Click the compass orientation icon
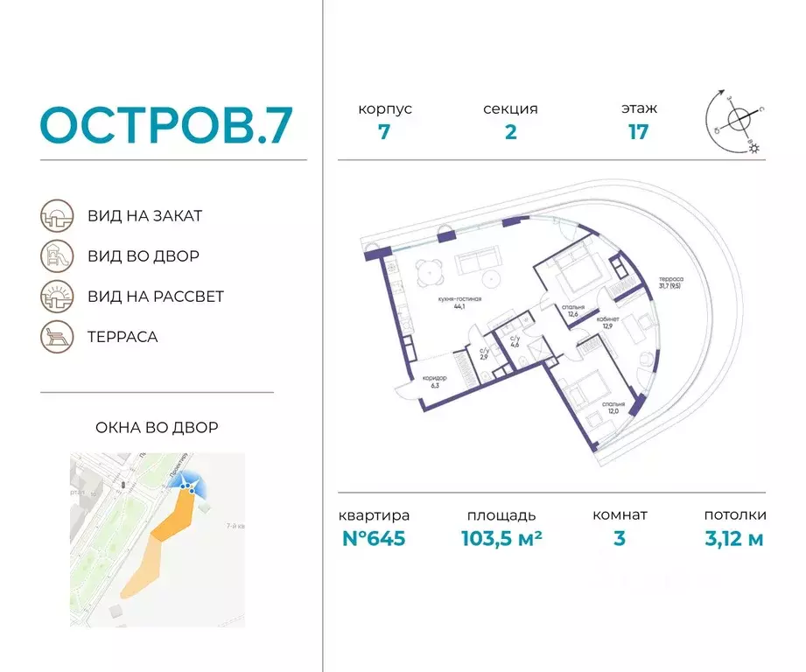 click(735, 122)
